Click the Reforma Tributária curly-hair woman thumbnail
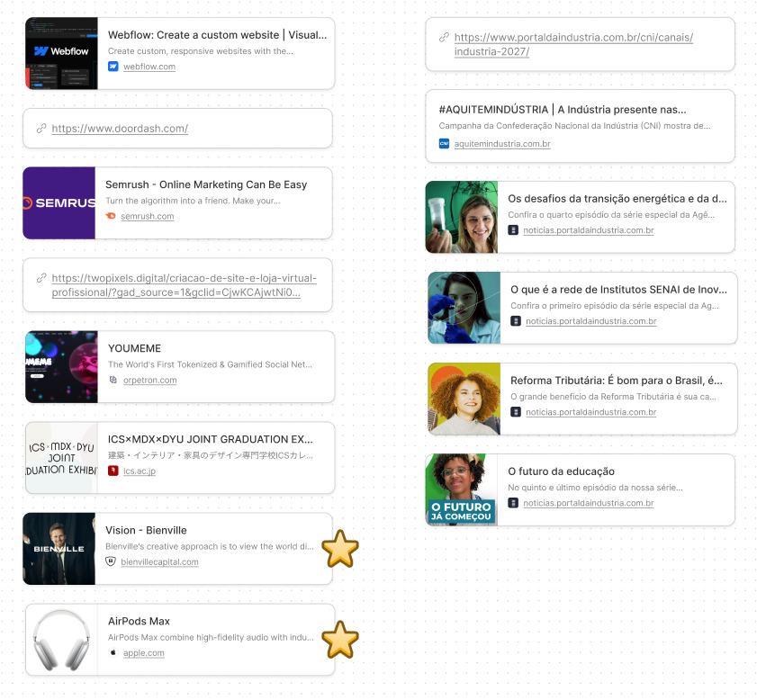 click(x=464, y=399)
